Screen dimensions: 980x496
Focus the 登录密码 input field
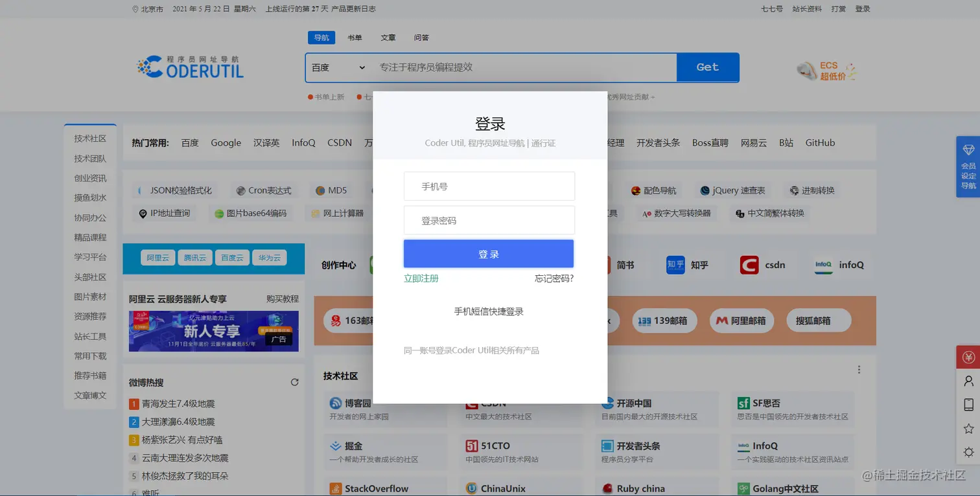(x=489, y=220)
